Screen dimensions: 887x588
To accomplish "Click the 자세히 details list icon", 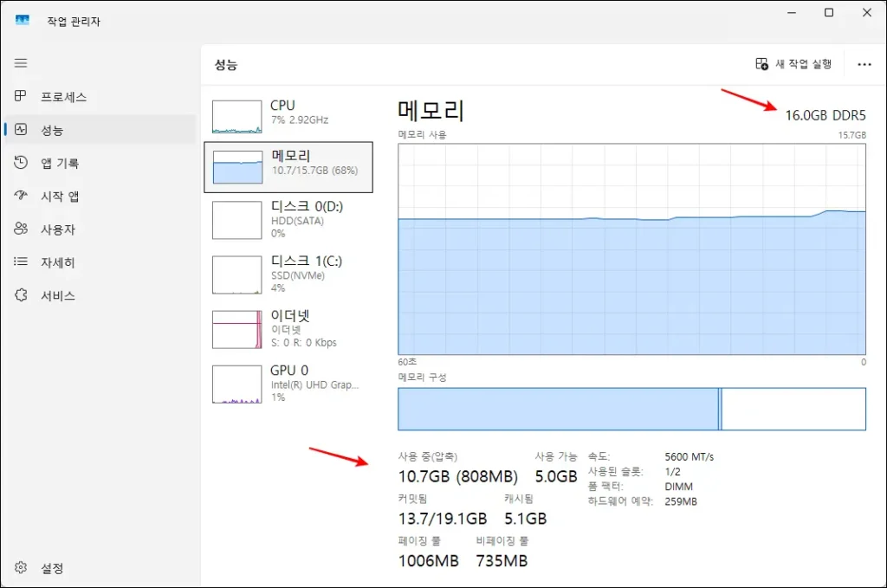I will [x=21, y=262].
